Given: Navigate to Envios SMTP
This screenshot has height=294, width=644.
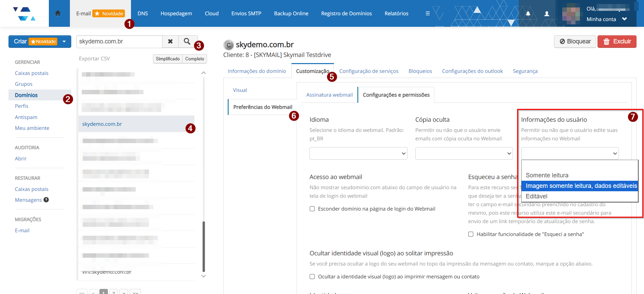Looking at the screenshot, I should point(246,14).
